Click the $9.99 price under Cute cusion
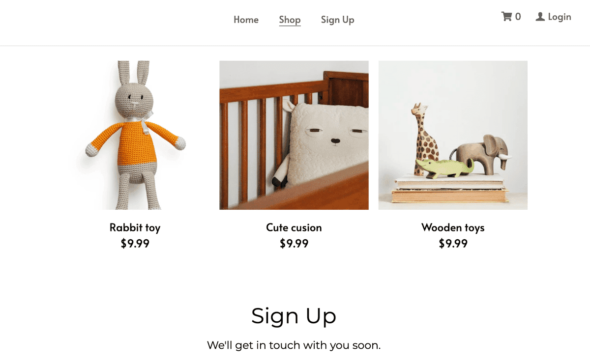This screenshot has width=590, height=364. 294,244
